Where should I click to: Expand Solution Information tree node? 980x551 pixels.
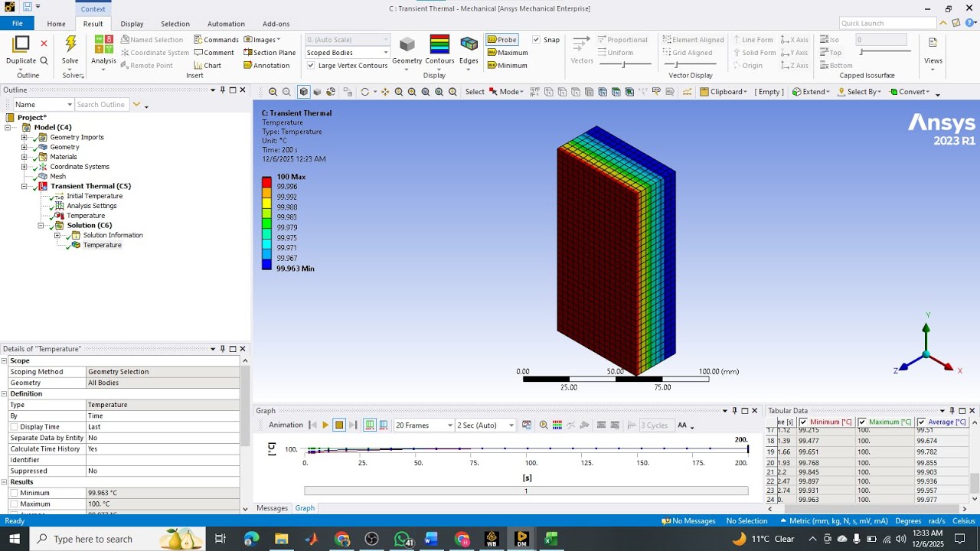click(57, 236)
